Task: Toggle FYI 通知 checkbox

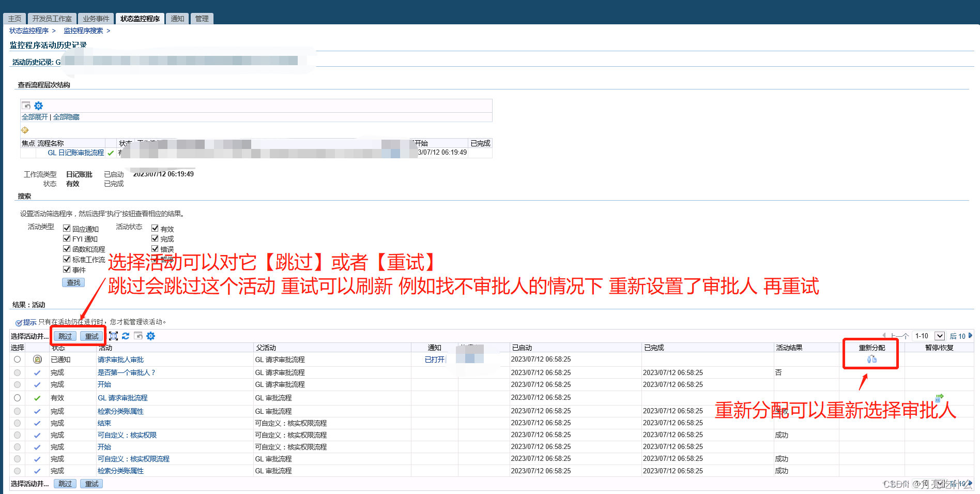Action: pos(67,238)
